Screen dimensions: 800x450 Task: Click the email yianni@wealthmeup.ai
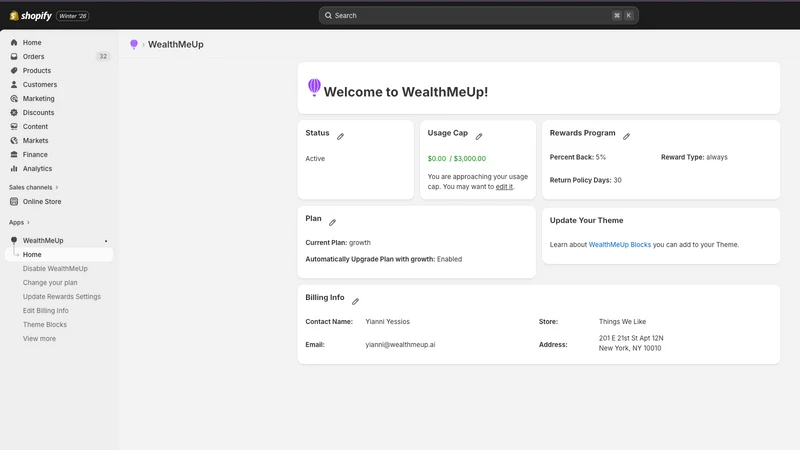pos(400,345)
